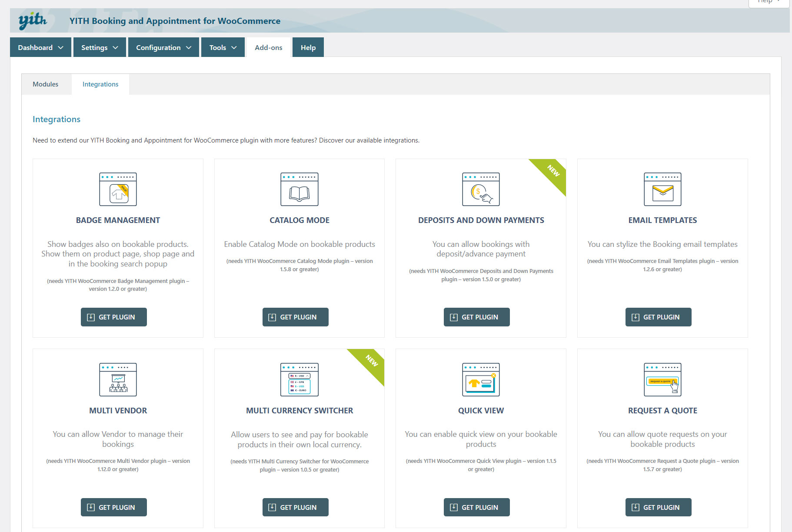The height and width of the screenshot is (532, 792).
Task: Click download icon in Request a Quote Get Plugin
Action: 635,507
